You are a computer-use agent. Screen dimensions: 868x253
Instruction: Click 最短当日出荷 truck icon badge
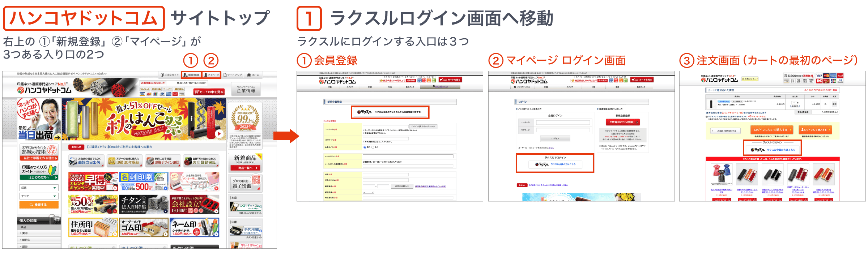pyautogui.click(x=86, y=160)
